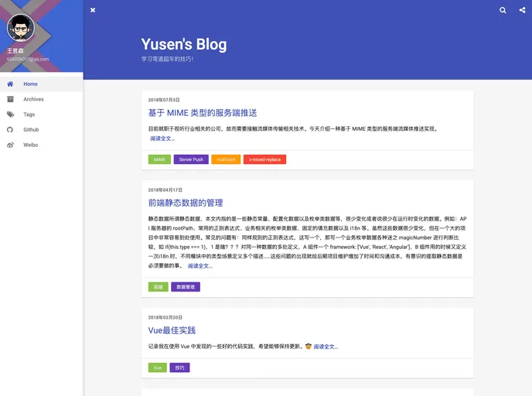This screenshot has width=532, height=396.
Task: Click the Weibo icon in sidebar
Action: click(x=11, y=145)
